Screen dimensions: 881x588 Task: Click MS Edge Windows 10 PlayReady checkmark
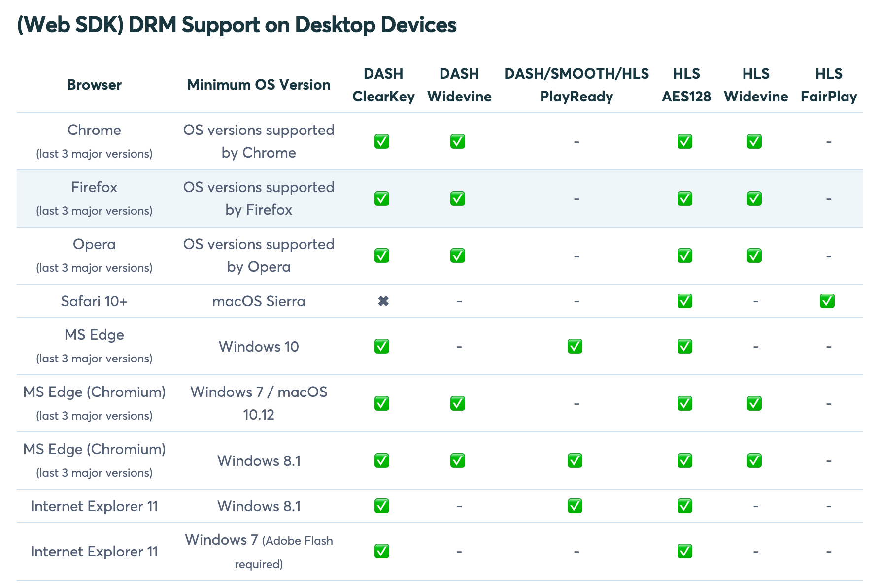click(x=575, y=346)
